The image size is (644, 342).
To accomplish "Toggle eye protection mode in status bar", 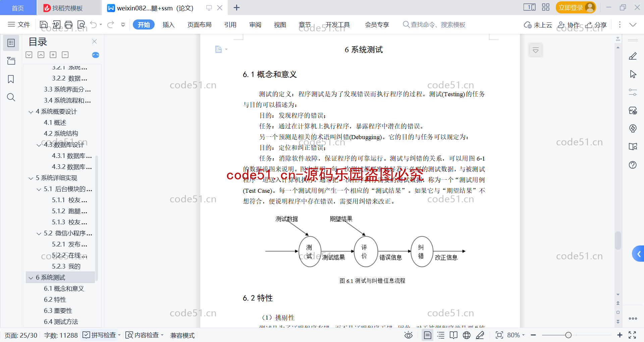I will click(x=409, y=335).
